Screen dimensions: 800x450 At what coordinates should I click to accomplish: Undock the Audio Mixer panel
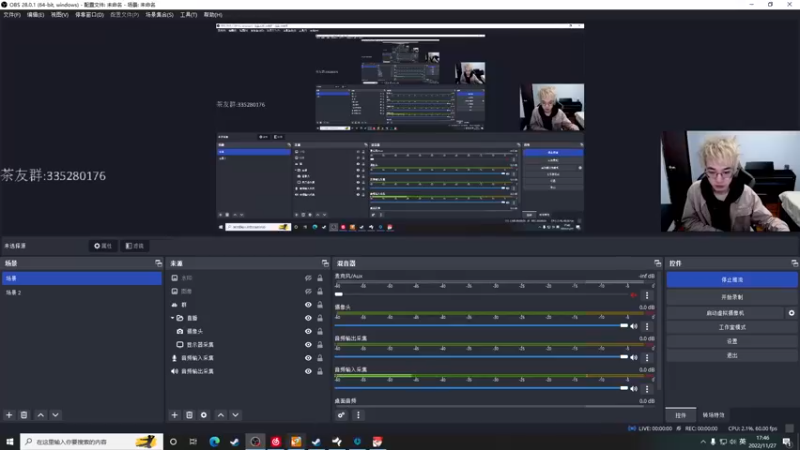(x=657, y=263)
